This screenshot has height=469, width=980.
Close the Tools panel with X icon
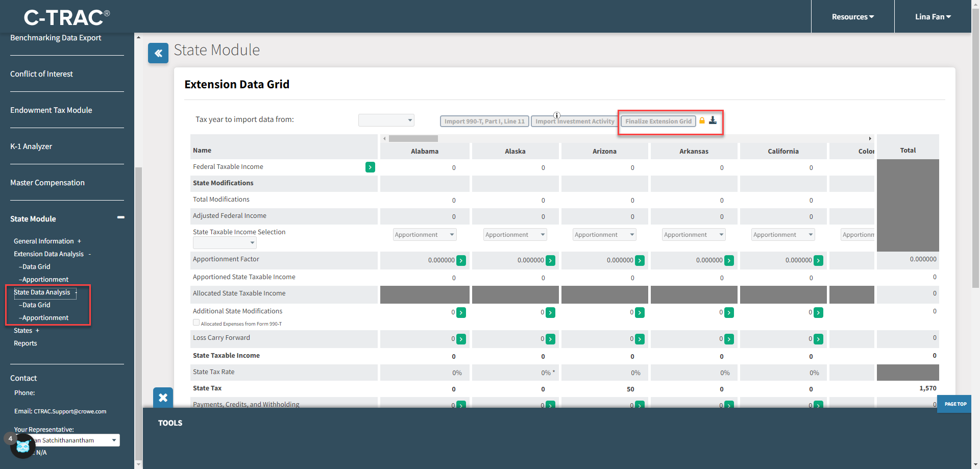click(x=163, y=398)
